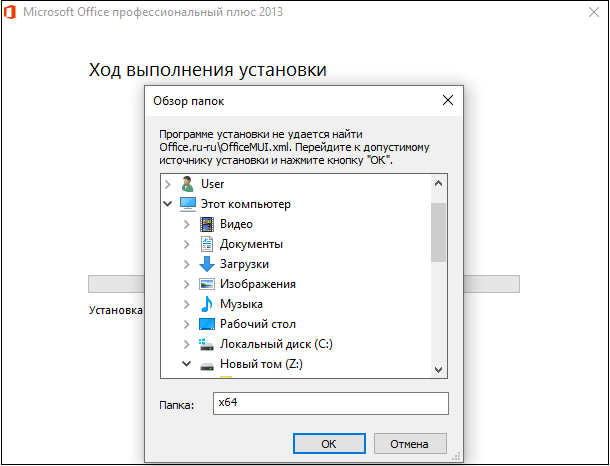Expand the User tree node

[x=168, y=184]
